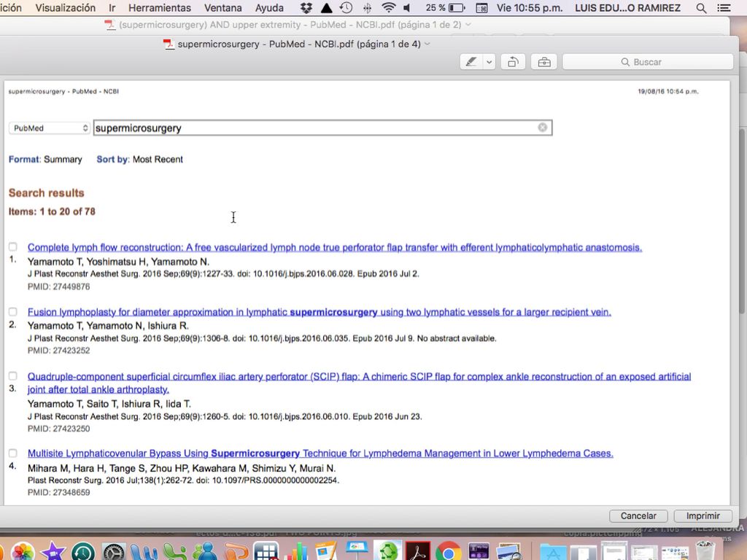Open Spotlight search magnifier icon
The width and height of the screenshot is (747, 560).
tap(701, 7)
